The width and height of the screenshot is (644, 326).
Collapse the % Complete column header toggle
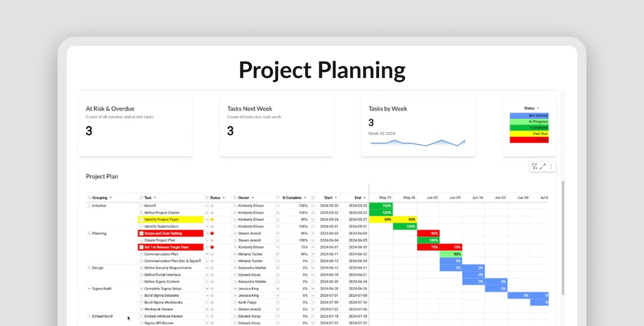coord(278,198)
